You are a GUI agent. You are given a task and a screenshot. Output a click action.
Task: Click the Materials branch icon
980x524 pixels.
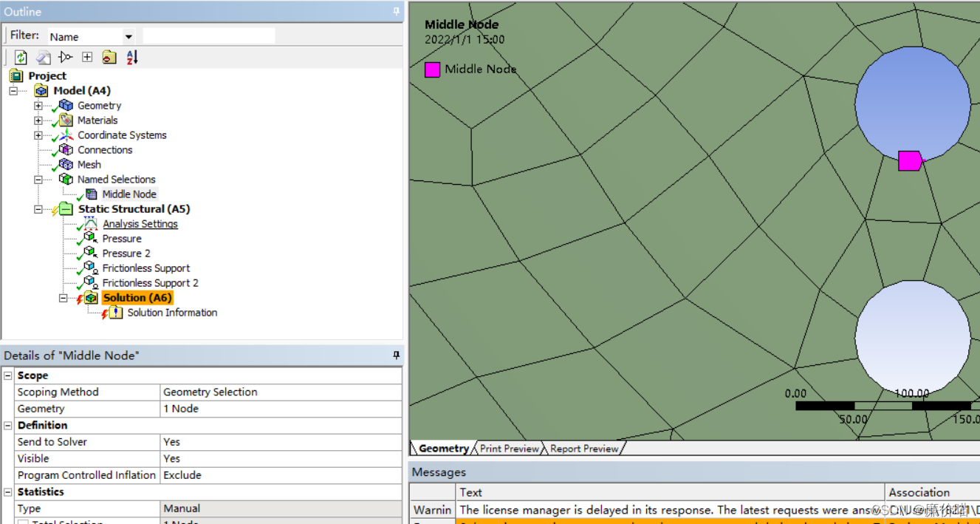click(x=66, y=120)
